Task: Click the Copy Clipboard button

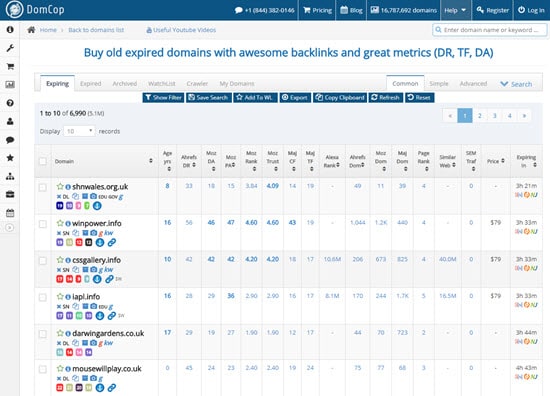Action: pos(340,98)
